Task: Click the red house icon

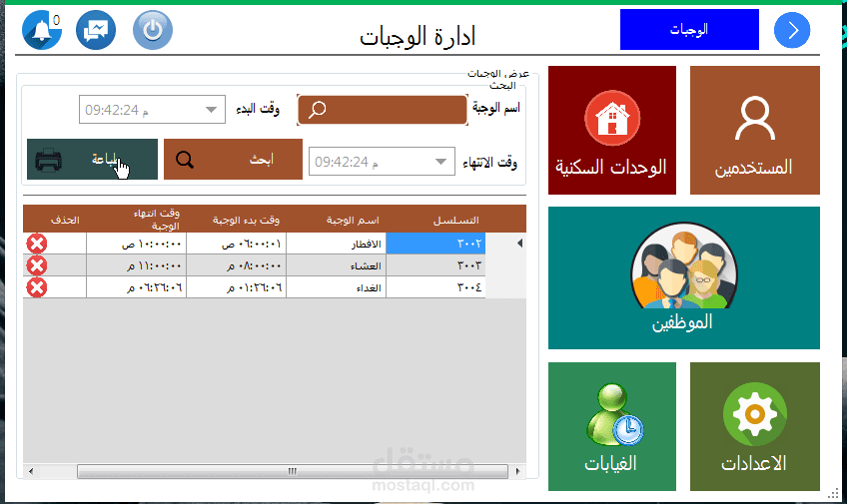Action: pyautogui.click(x=612, y=118)
